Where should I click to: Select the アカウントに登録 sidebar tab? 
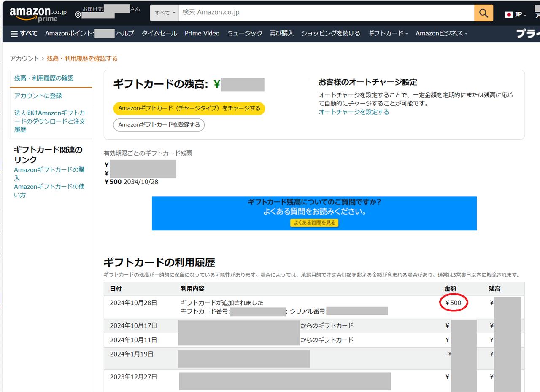(38, 96)
